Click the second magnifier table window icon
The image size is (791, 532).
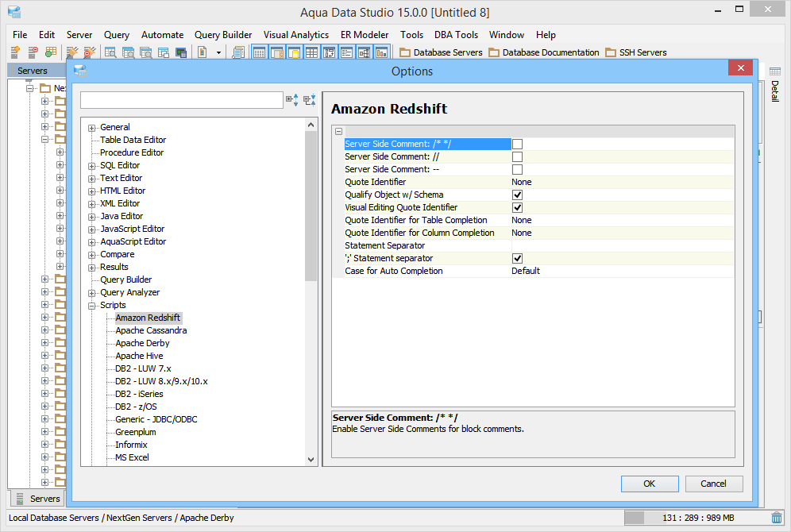point(128,52)
